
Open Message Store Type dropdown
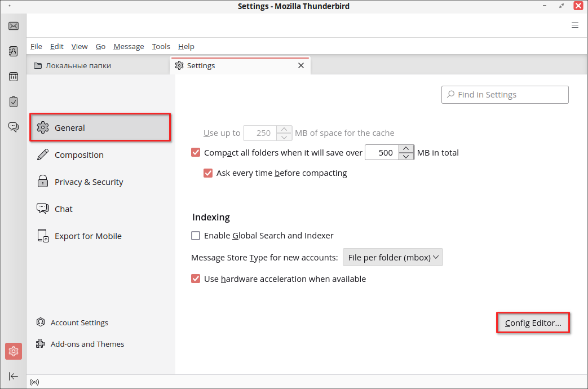(x=392, y=257)
